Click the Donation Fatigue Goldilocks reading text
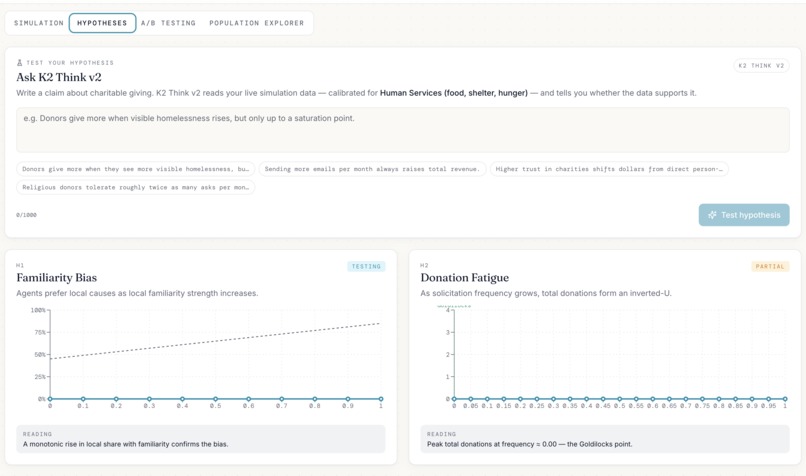The image size is (806, 476). pyautogui.click(x=529, y=444)
